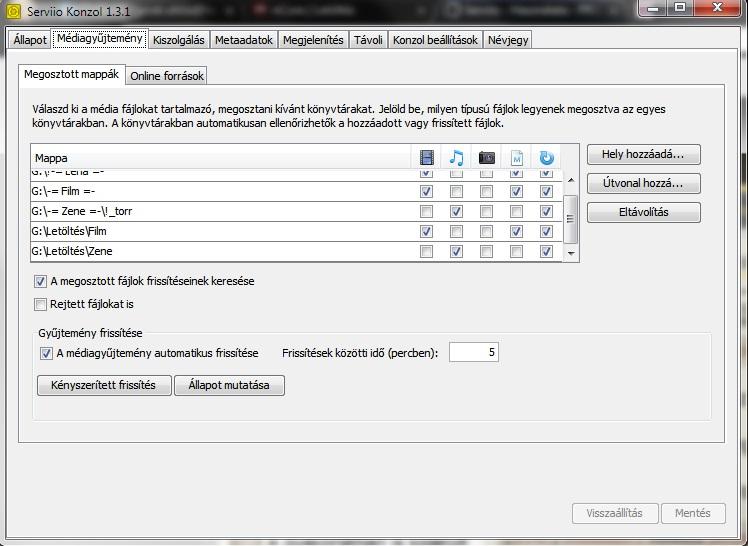Click the folder list scroll-down arrow
The height and width of the screenshot is (546, 748).
571,253
